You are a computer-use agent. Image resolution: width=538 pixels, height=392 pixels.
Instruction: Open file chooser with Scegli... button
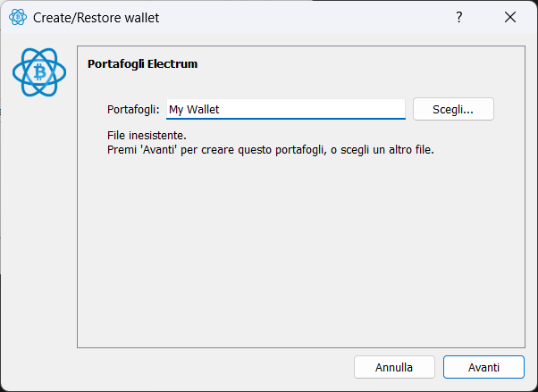pos(453,109)
